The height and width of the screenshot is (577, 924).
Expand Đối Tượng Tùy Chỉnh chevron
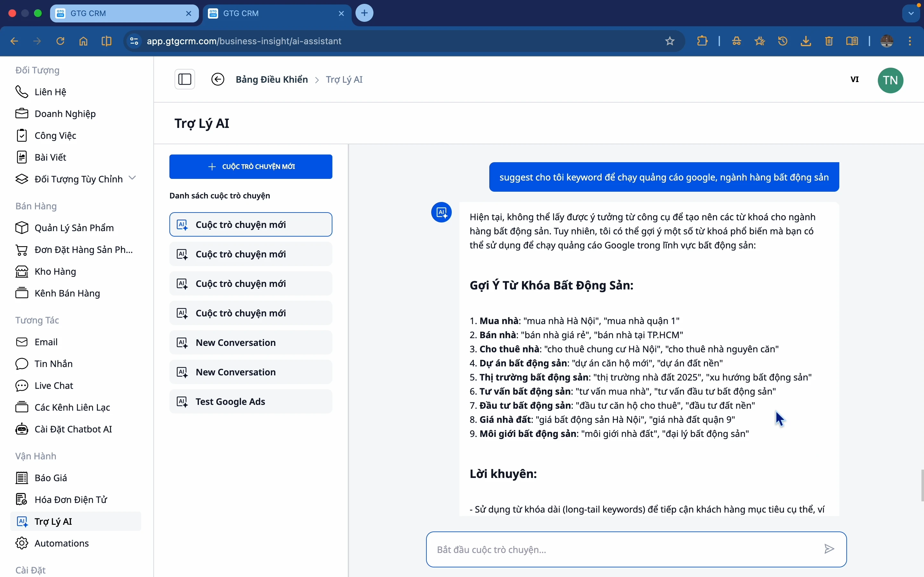click(x=133, y=178)
